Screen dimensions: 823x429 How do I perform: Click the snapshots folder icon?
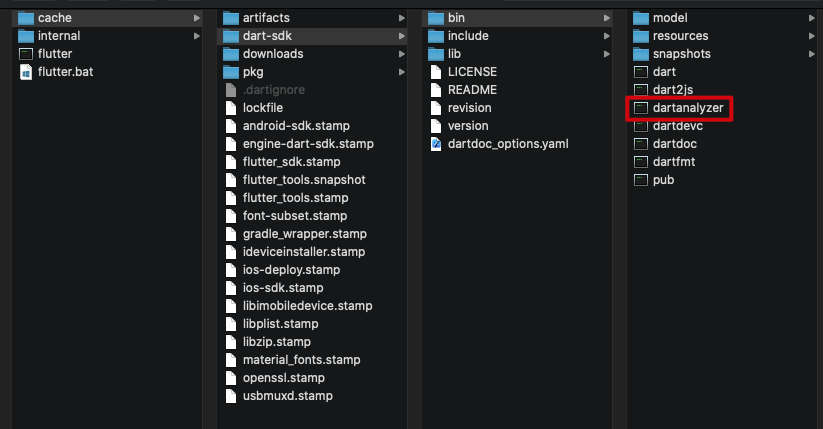(x=641, y=54)
